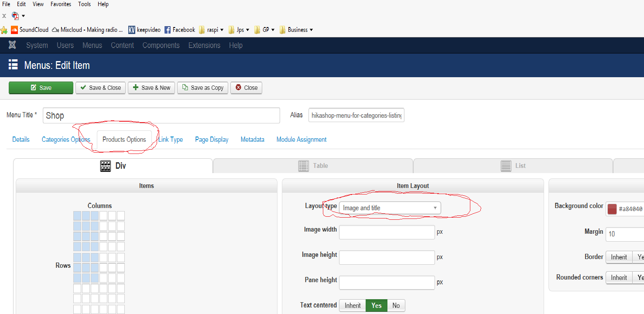The image size is (644, 314).
Task: Open the browser Edit menu
Action: [21, 4]
